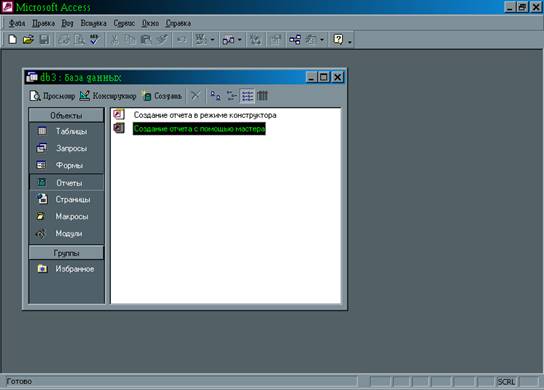Switch to List view mode

[x=247, y=96]
